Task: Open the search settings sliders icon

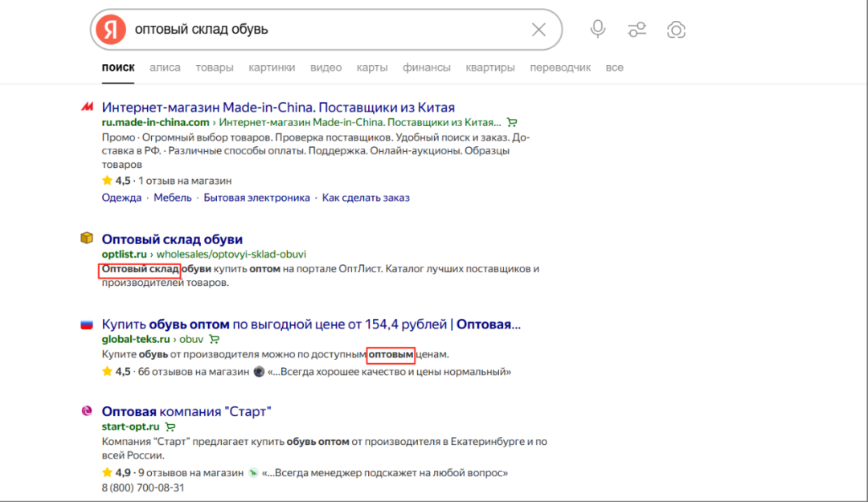Action: [x=637, y=30]
